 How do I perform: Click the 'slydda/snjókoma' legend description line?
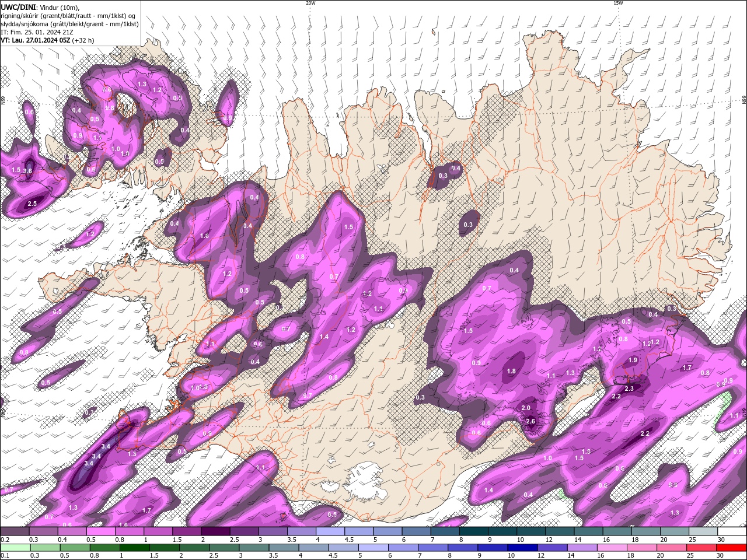pos(69,24)
